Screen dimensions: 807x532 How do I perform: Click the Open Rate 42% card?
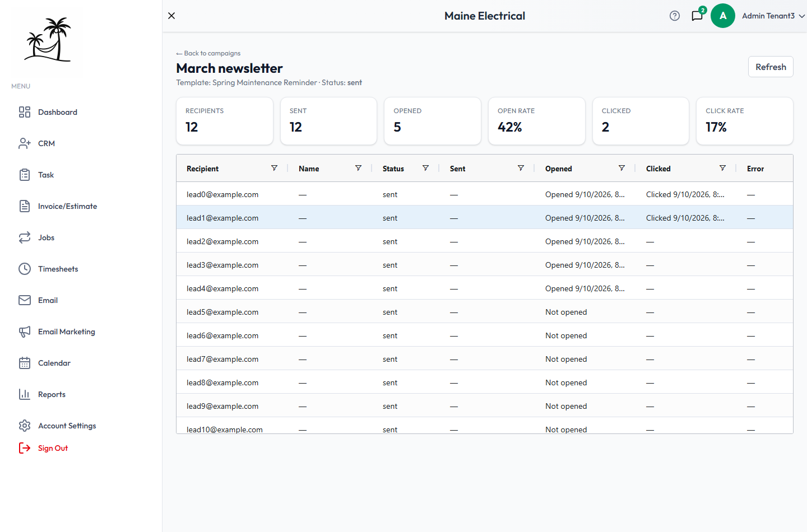pos(537,121)
